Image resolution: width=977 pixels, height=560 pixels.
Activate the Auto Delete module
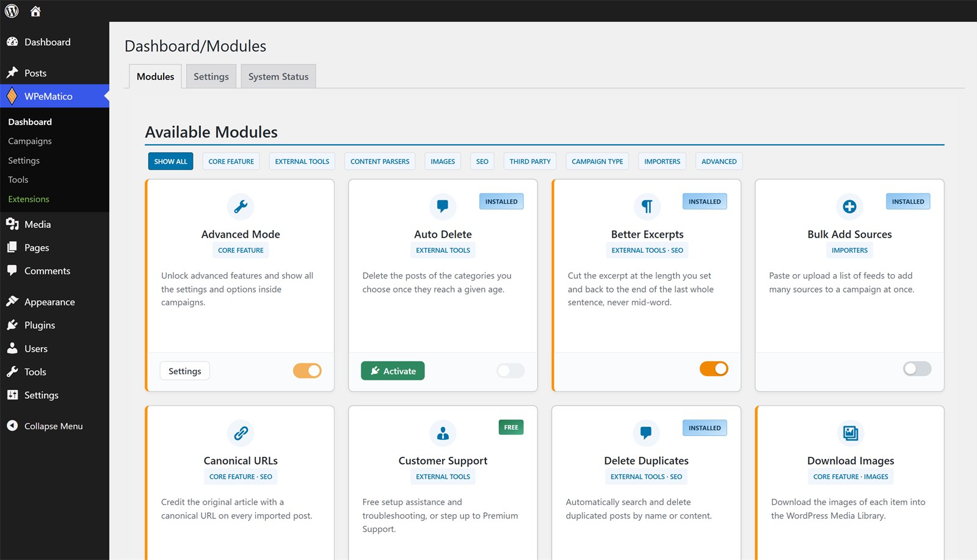(x=393, y=371)
